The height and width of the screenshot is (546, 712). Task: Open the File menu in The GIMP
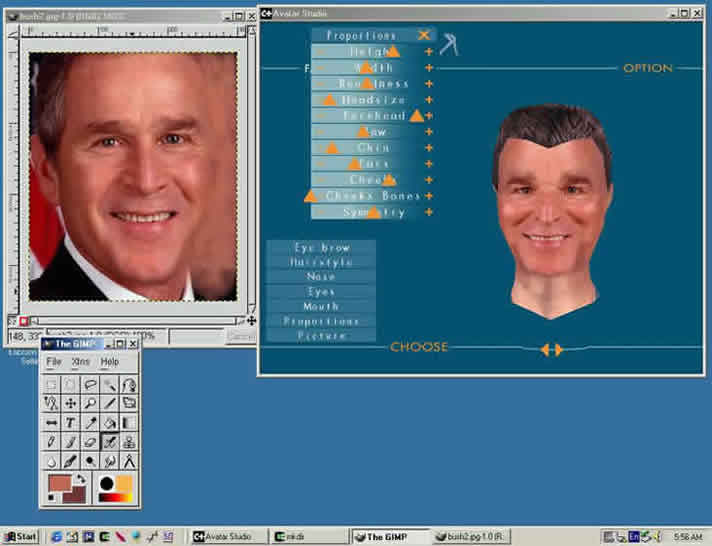pyautogui.click(x=54, y=361)
